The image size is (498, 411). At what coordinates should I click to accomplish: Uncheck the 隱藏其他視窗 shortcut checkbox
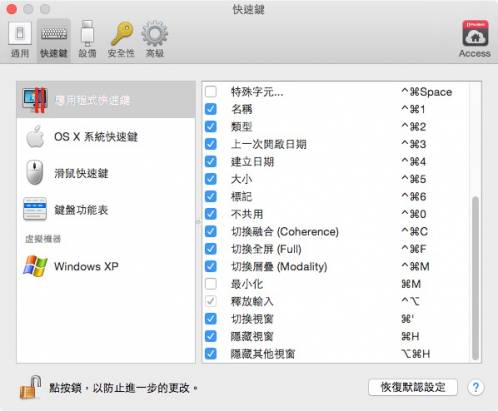pos(211,354)
